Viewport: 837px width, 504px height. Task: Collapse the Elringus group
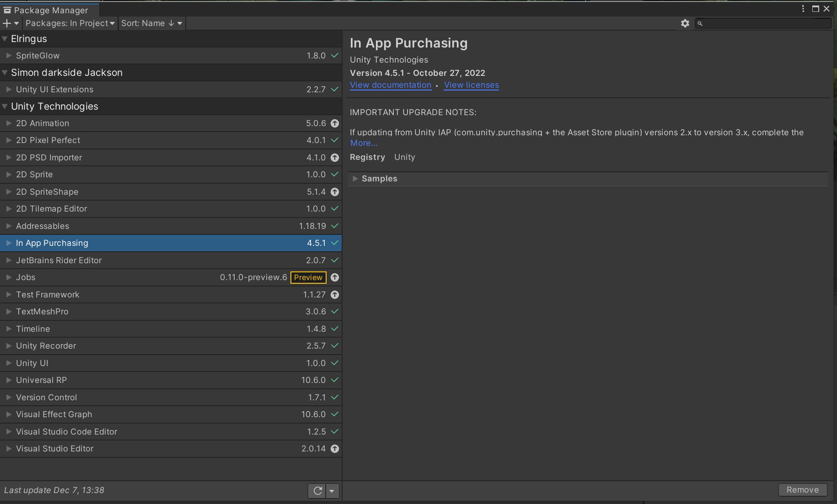coord(5,39)
